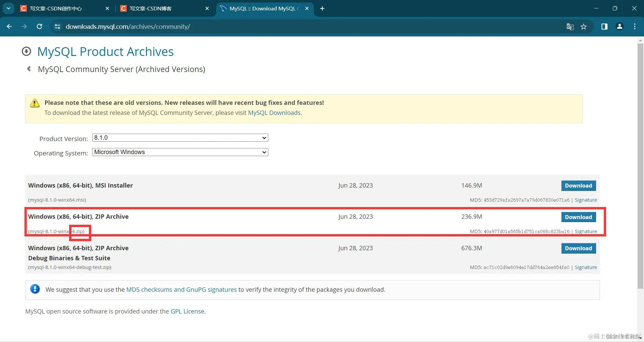Select the file name "(mysql-8.1.0-winx64-debug-test.zip)"
644x342 pixels.
tap(70, 267)
